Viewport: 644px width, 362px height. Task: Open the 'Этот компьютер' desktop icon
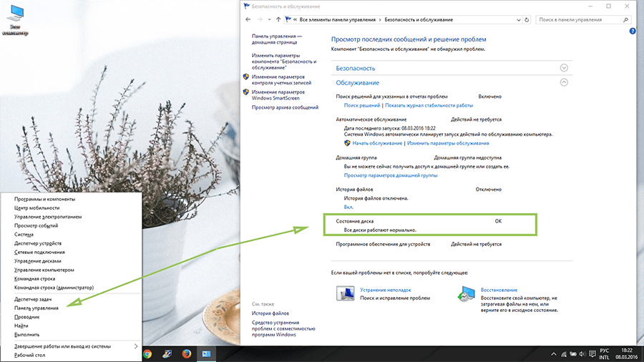click(16, 21)
